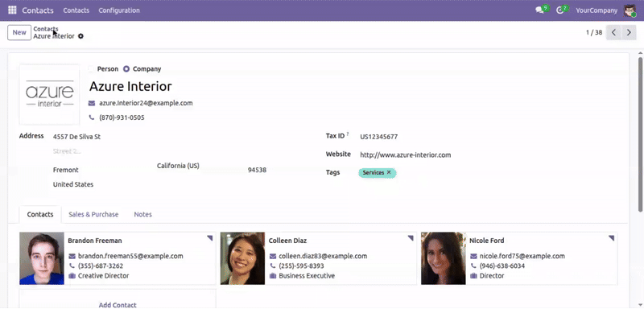Click the (870)-931-0505 phone number
The width and height of the screenshot is (644, 309).
coord(122,117)
